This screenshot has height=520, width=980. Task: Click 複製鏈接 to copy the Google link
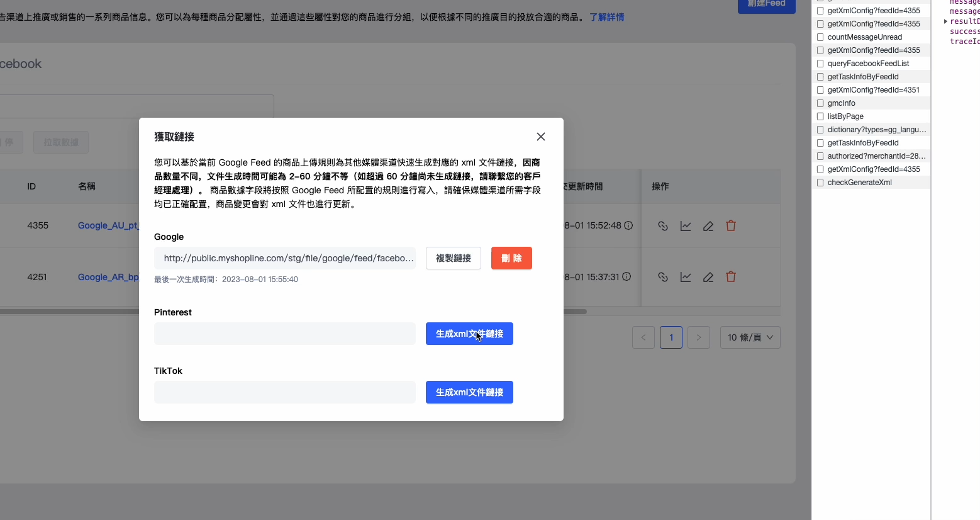[x=453, y=258]
